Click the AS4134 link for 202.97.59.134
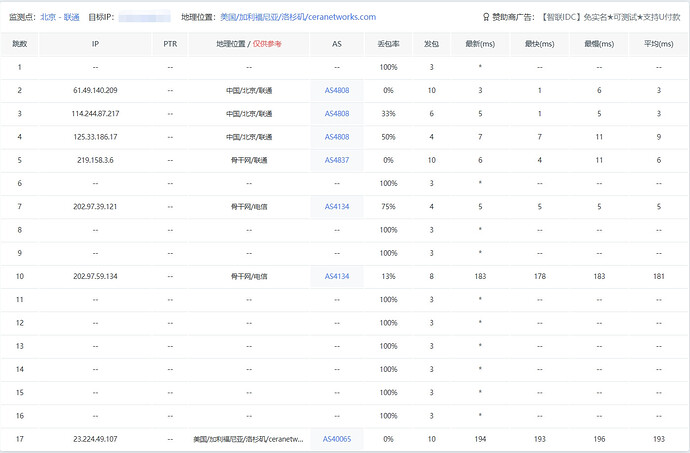Viewport: 690px width, 453px height. coord(337,276)
